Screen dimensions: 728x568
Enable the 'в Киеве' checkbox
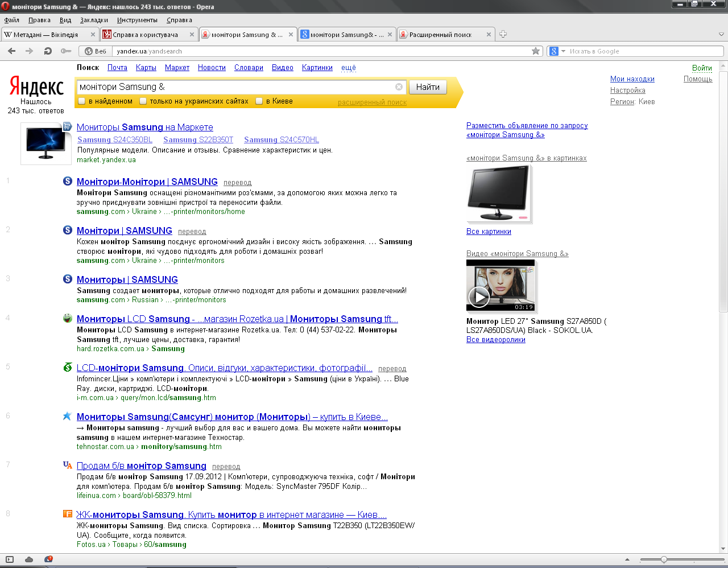click(x=259, y=101)
